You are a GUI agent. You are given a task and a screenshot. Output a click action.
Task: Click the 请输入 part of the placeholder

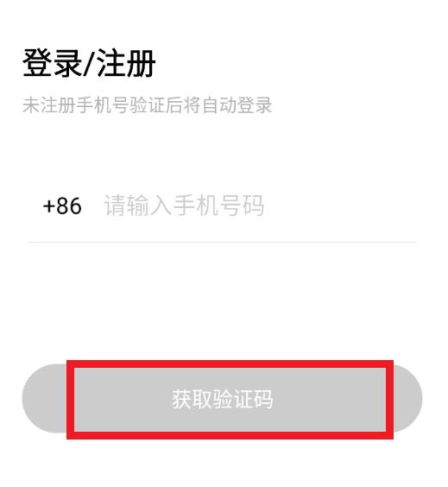pos(137,206)
